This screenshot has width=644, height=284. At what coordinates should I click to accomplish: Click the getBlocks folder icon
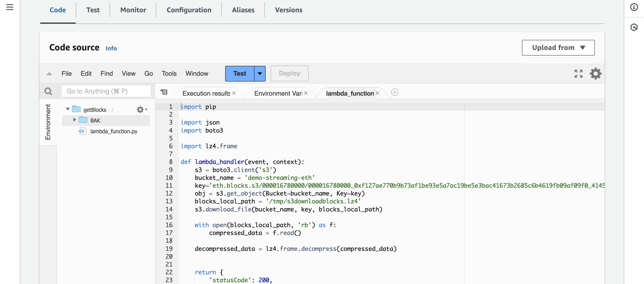(76, 109)
